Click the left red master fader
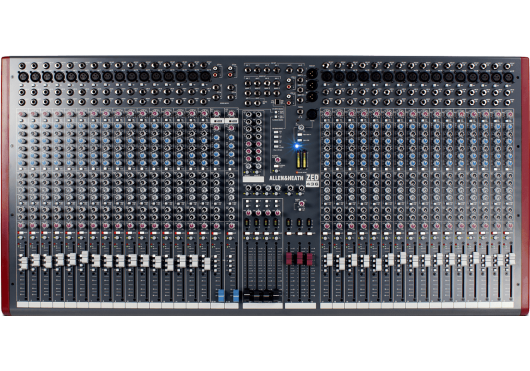Viewport: 530px width, 371px height. (290, 258)
